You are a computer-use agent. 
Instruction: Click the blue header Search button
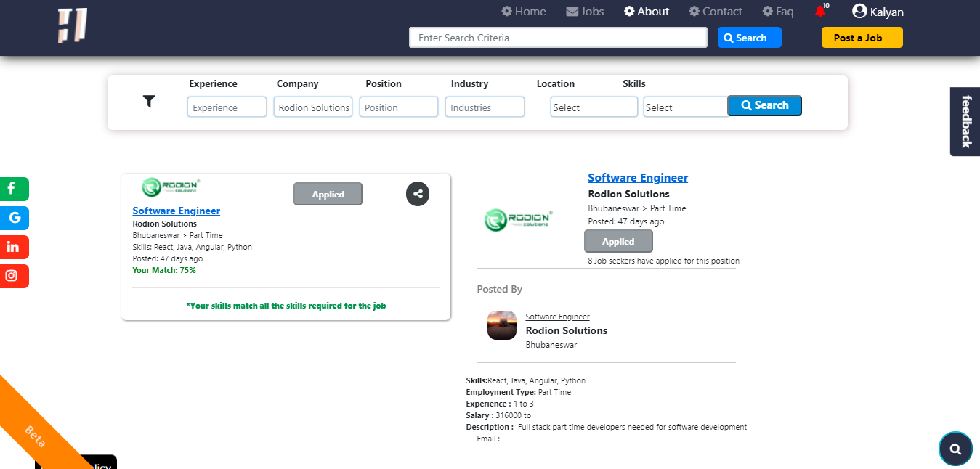[749, 38]
